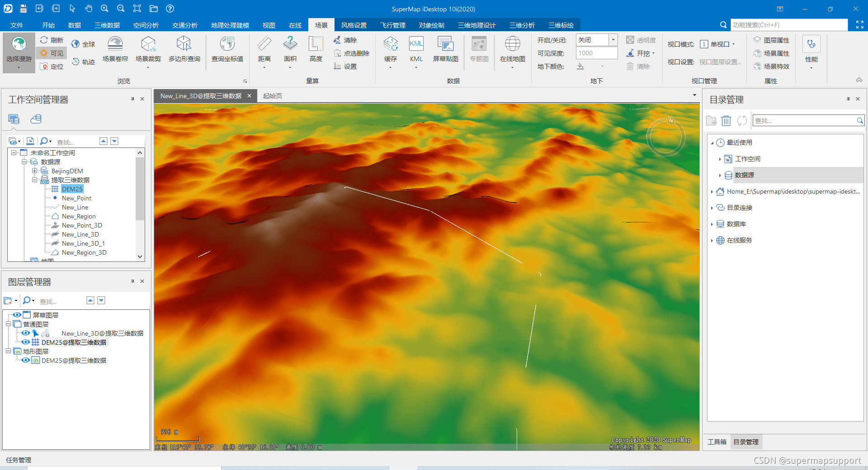The height and width of the screenshot is (470, 868).
Task: Expand the 在线服务 node
Action: click(712, 241)
